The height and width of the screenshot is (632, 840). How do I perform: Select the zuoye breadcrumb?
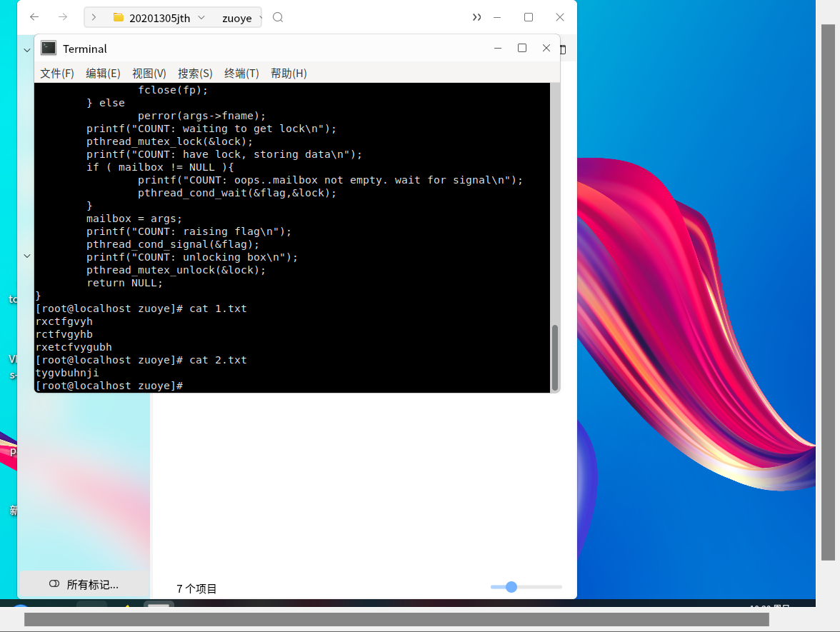tap(237, 19)
